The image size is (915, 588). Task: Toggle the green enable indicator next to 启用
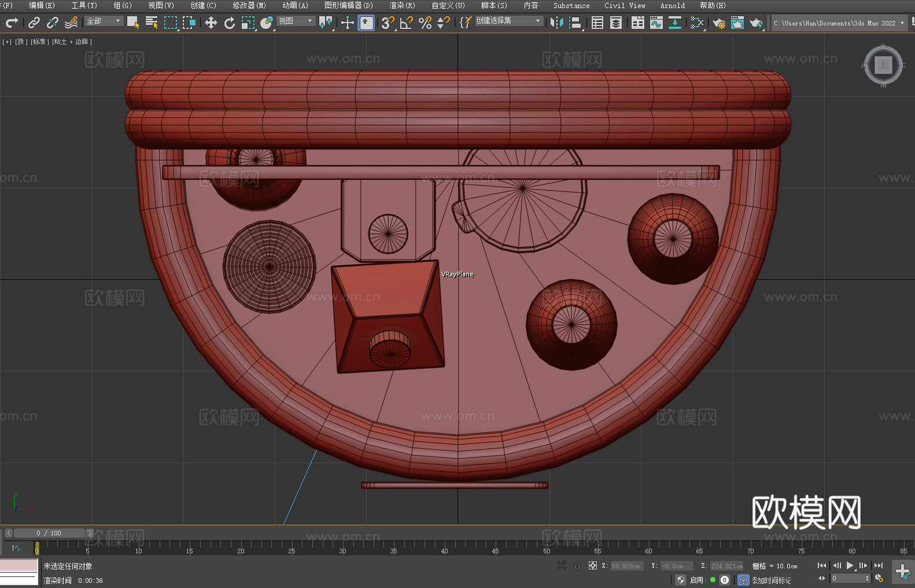713,580
